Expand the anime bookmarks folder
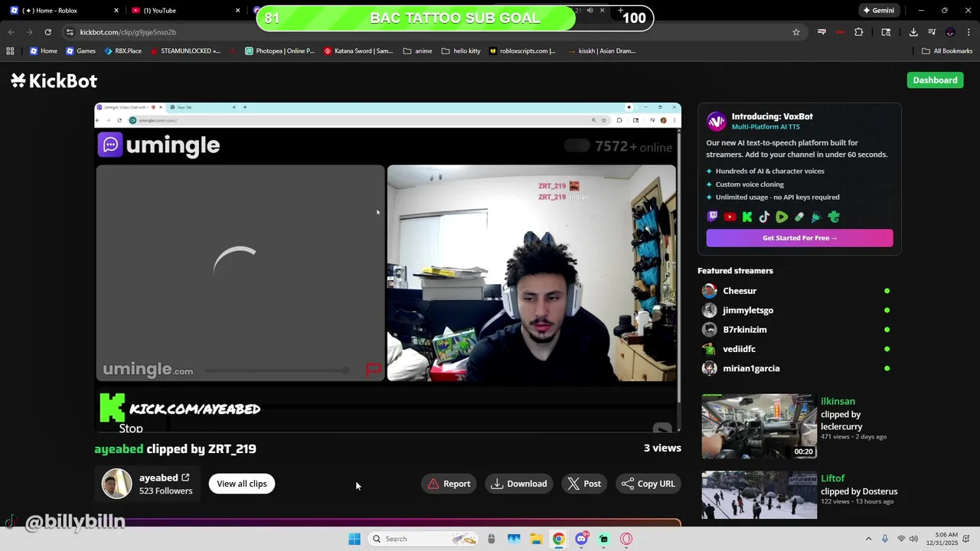The image size is (980, 551). click(417, 51)
